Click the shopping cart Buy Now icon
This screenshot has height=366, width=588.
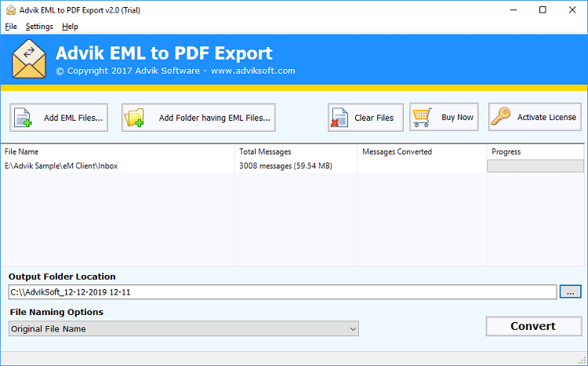click(423, 117)
